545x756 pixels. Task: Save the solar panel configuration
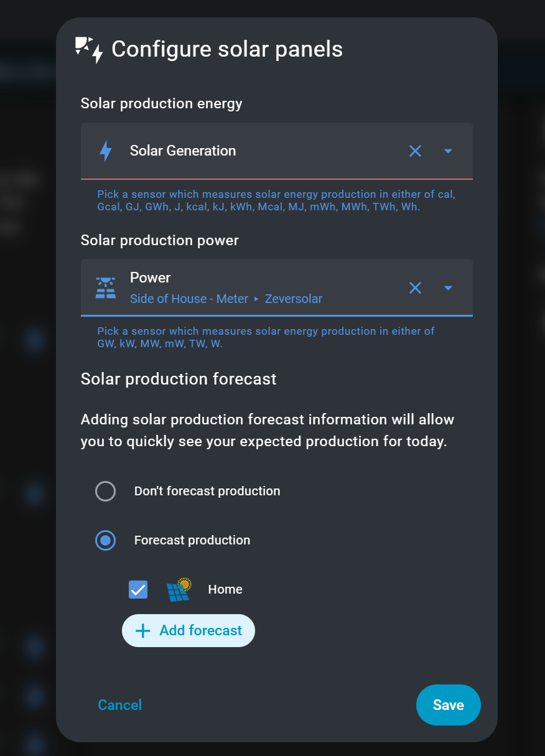click(448, 705)
